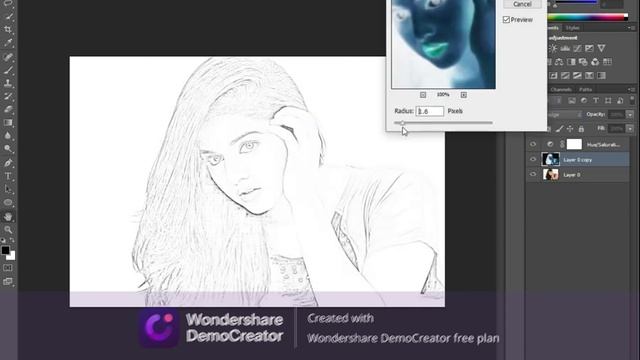
Task: Lock all layer attributes
Action: (x=581, y=129)
